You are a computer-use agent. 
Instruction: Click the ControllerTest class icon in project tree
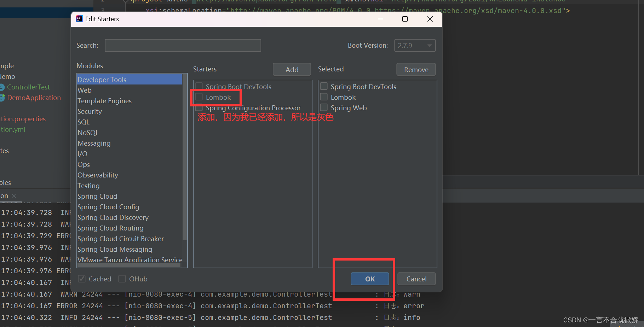[x=2, y=87]
